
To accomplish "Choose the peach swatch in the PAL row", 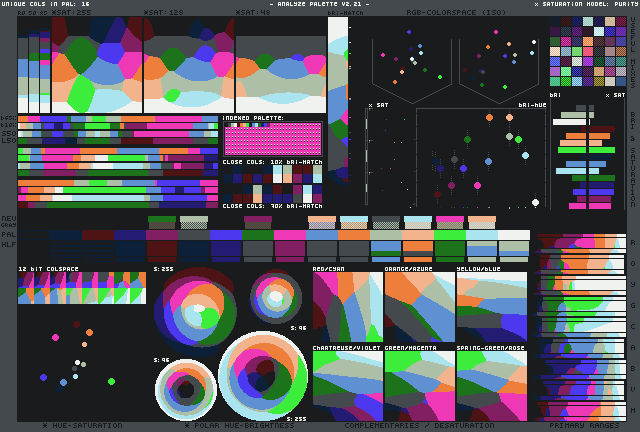I will [418, 235].
